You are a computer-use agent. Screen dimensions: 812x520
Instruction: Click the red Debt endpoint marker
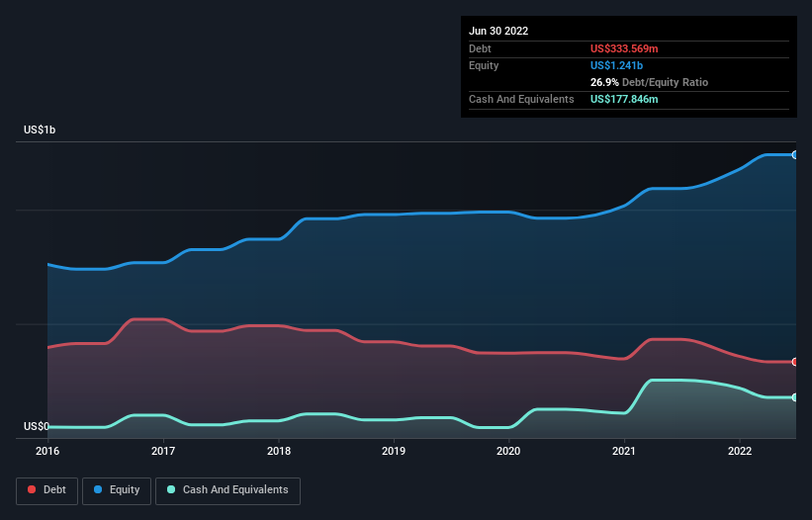click(795, 362)
